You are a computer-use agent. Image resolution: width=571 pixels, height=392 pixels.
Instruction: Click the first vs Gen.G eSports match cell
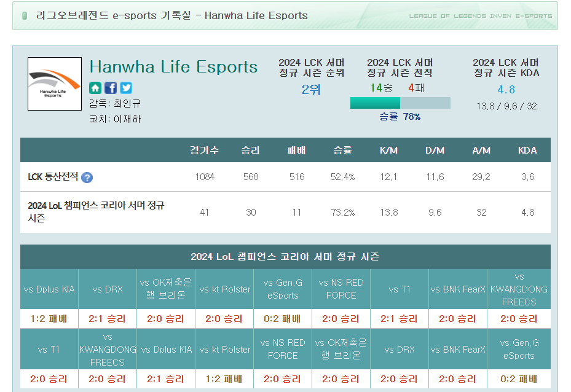point(283,289)
